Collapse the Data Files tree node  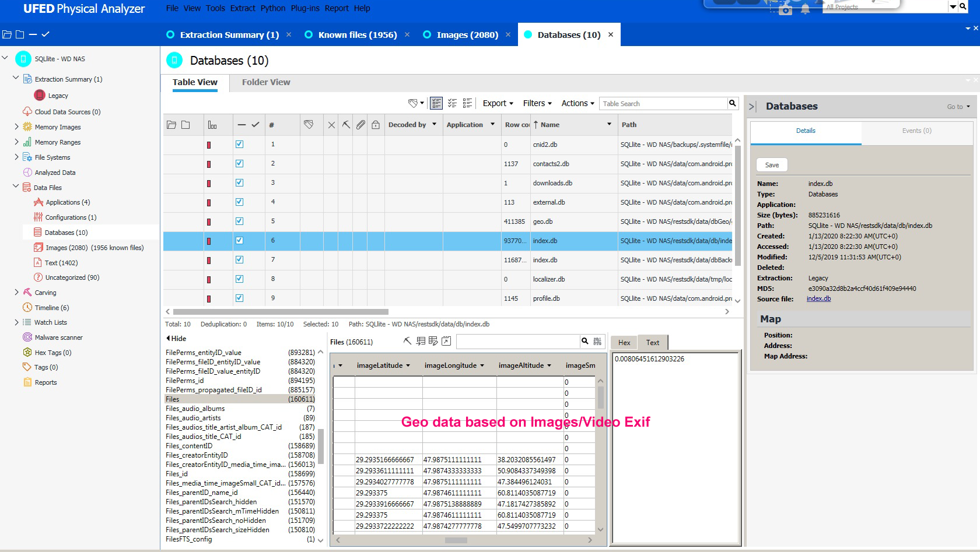pos(16,187)
